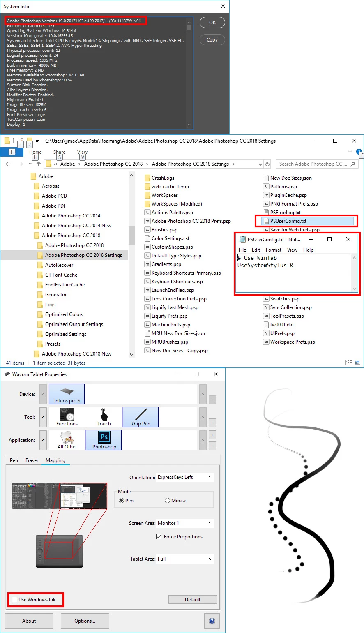Select the Functions tool icon
Viewport: 364px width, 633px height.
coord(67,417)
